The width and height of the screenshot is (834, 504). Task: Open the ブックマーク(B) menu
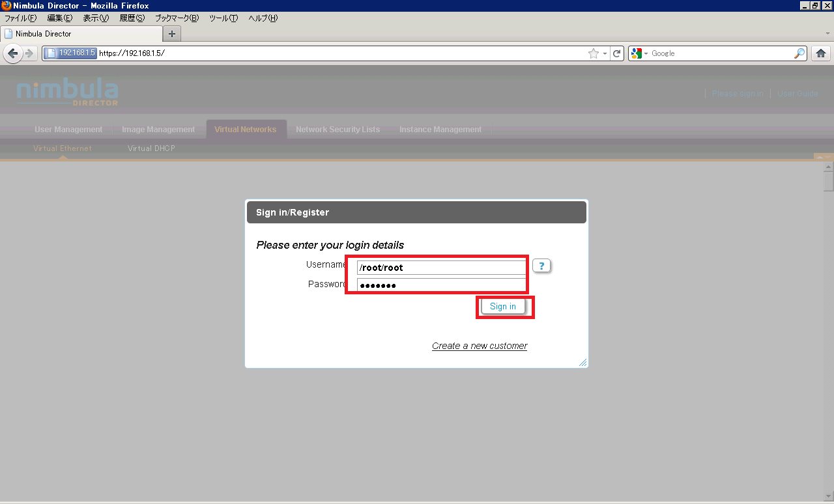click(177, 18)
